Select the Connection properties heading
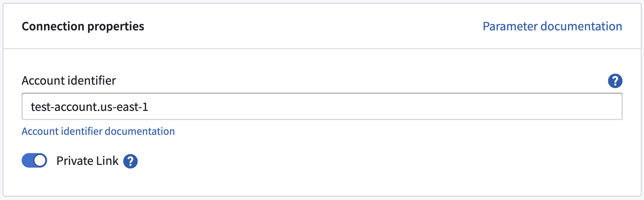This screenshot has width=644, height=200. point(83,26)
